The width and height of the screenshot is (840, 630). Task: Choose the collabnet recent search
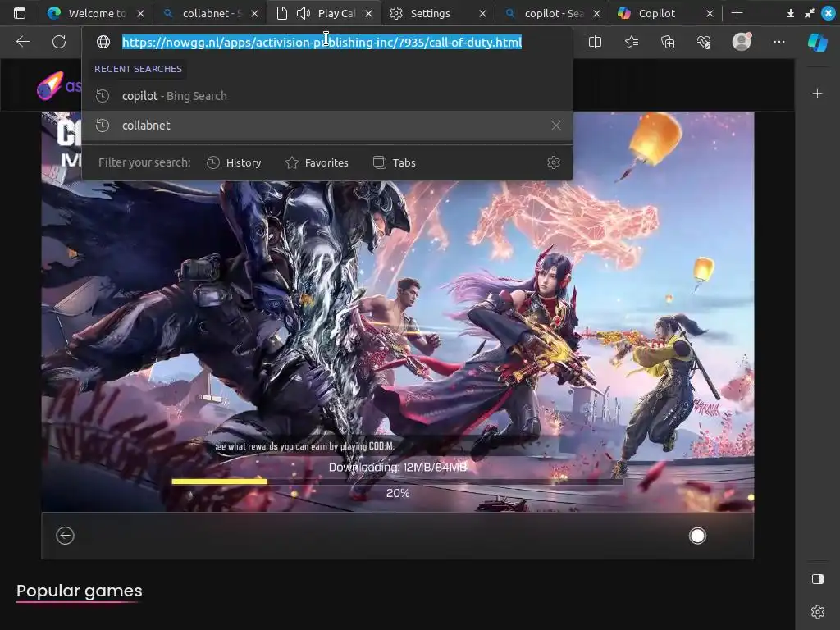(326, 126)
